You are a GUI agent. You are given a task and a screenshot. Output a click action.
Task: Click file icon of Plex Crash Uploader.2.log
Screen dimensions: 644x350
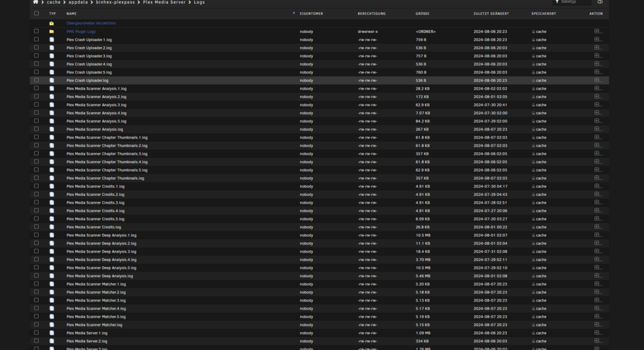click(x=52, y=48)
